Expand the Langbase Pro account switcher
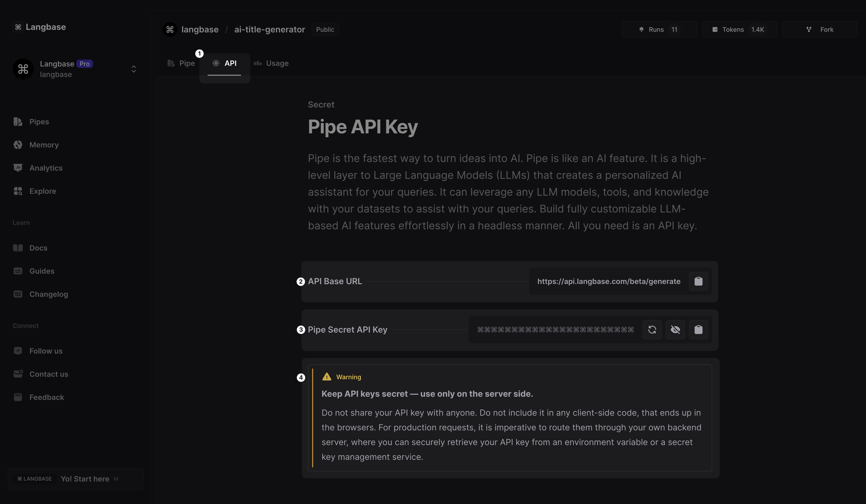 (133, 69)
